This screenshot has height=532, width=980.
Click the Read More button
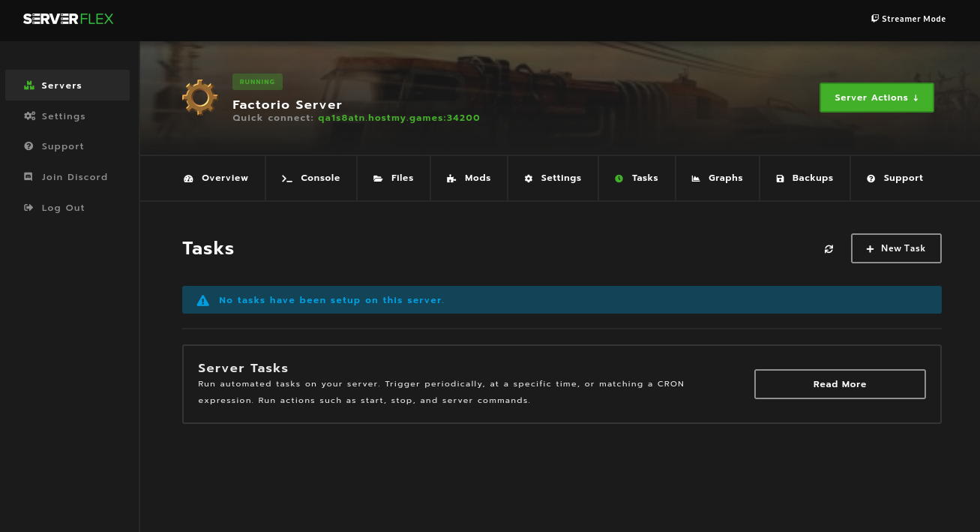click(840, 384)
